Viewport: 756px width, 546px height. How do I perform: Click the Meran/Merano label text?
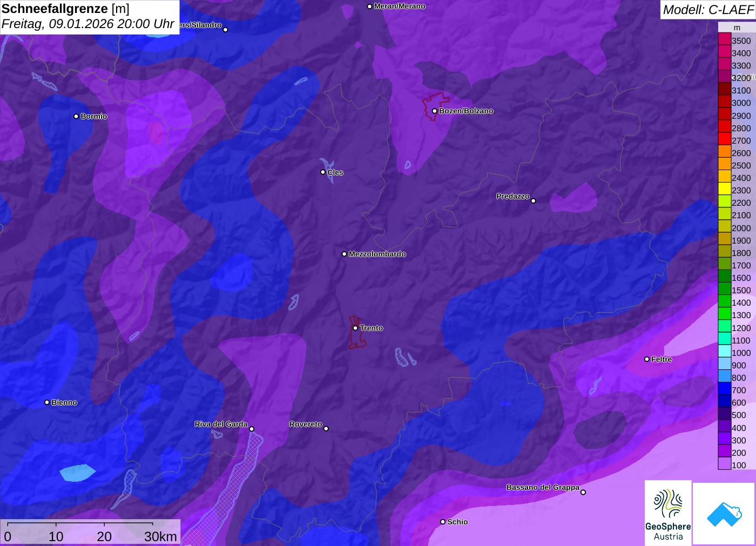(x=400, y=6)
